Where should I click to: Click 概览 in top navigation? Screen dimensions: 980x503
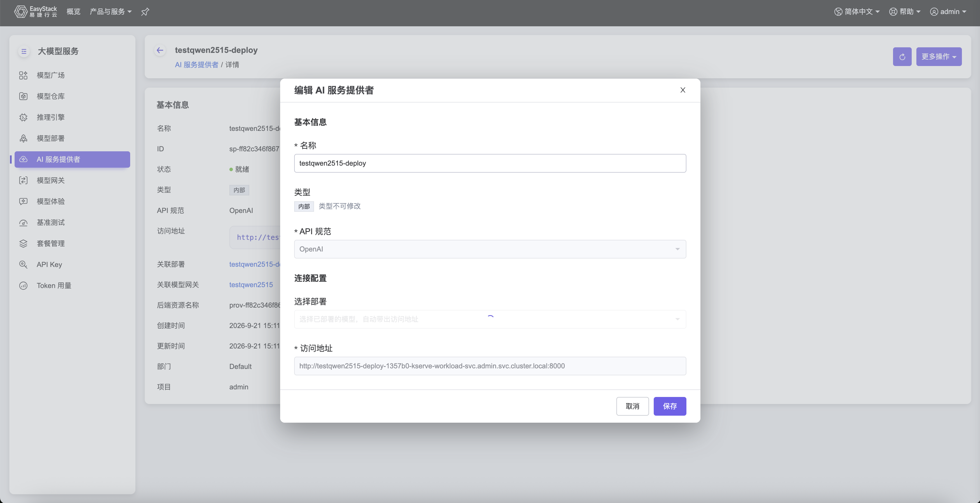pyautogui.click(x=74, y=12)
